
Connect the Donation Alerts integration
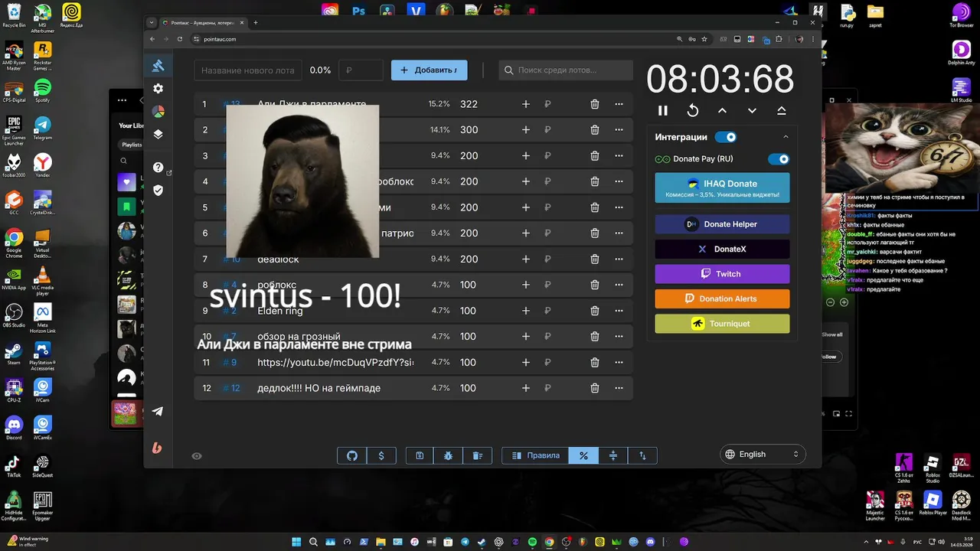click(722, 298)
